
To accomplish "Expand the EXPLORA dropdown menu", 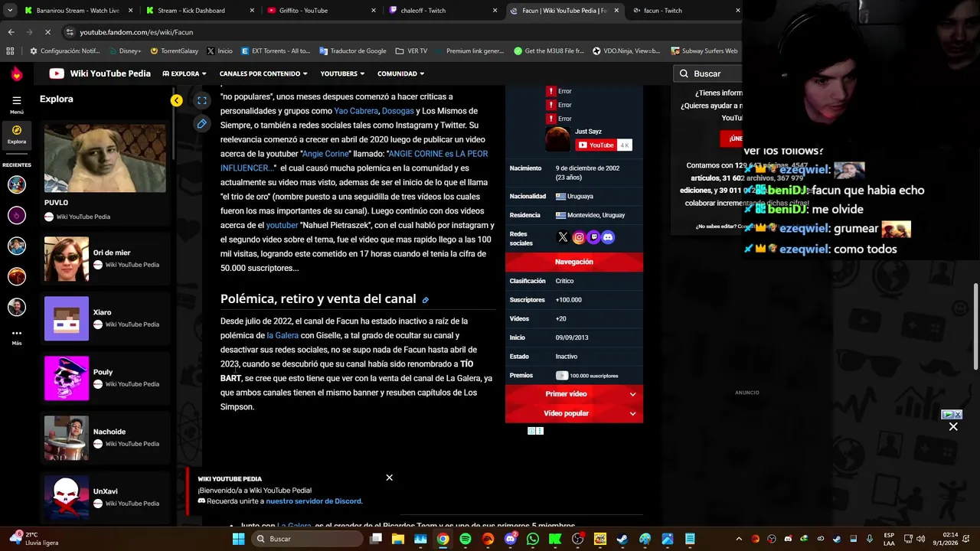I will pos(185,73).
